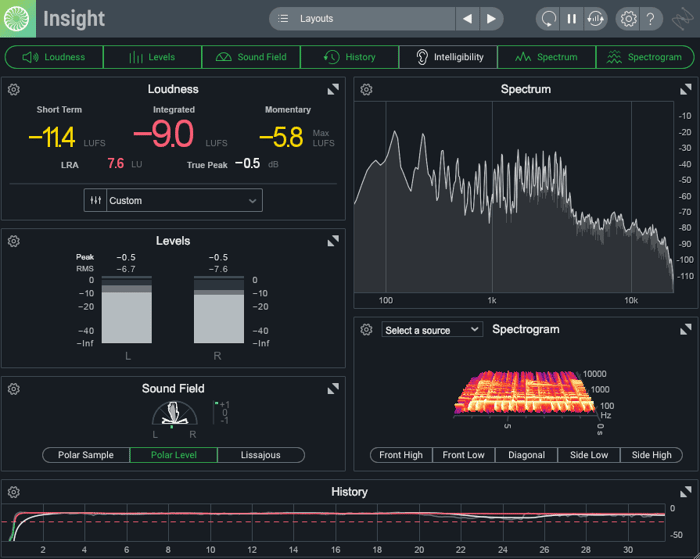Click the iZotope Insight logo icon
Image resolution: width=700 pixels, height=559 pixels.
17,19
